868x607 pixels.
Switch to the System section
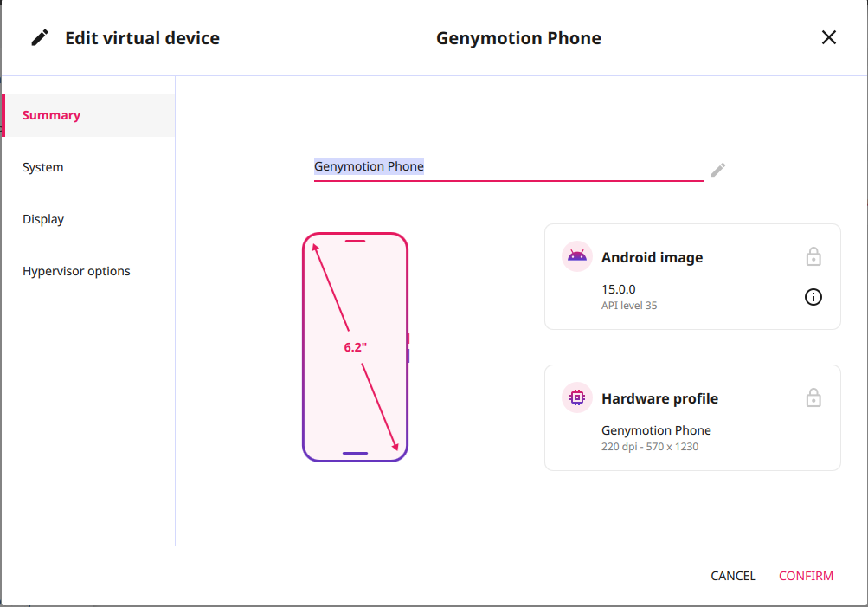point(42,166)
